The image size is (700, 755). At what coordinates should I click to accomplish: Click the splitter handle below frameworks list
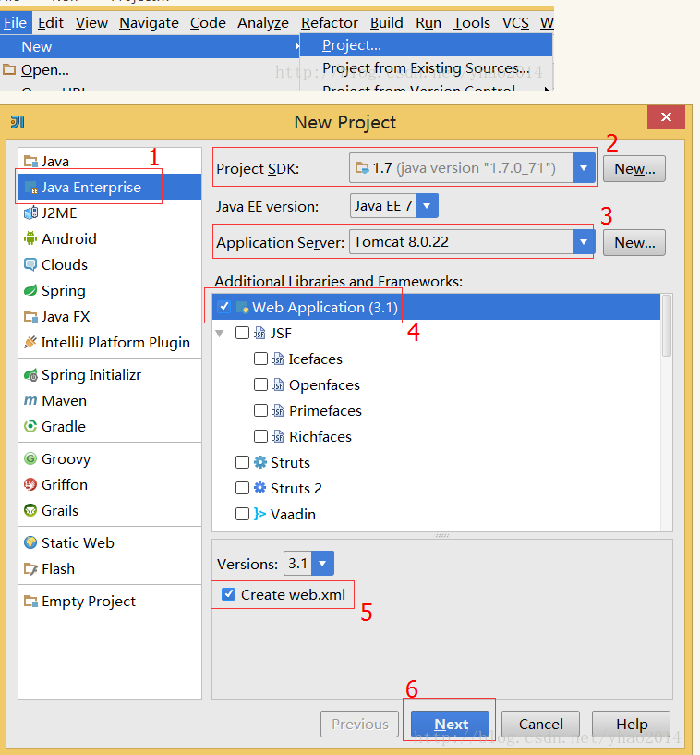(x=442, y=535)
